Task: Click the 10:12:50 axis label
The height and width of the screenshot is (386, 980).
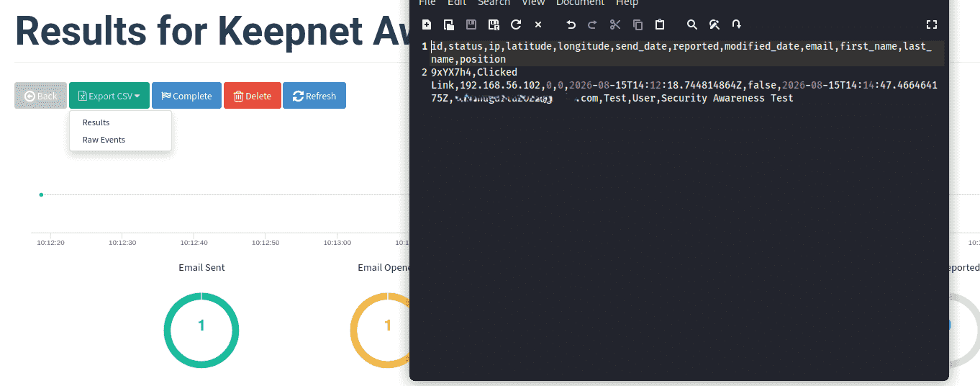Action: [x=266, y=243]
